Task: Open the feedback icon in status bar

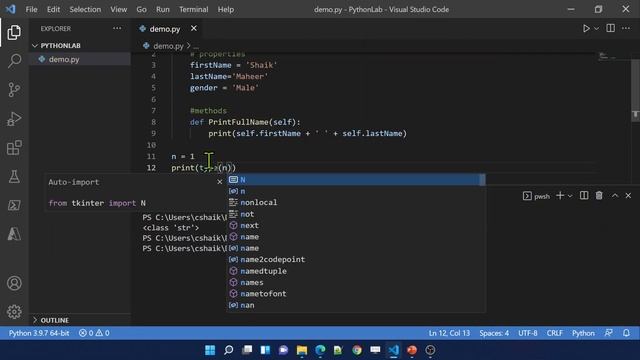Action: (x=609, y=333)
